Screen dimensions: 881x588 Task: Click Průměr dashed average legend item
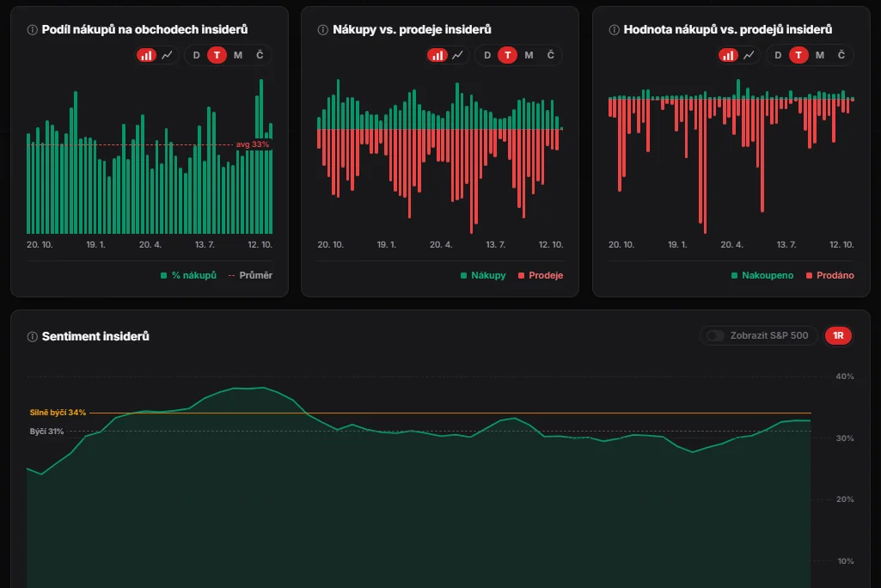point(251,275)
